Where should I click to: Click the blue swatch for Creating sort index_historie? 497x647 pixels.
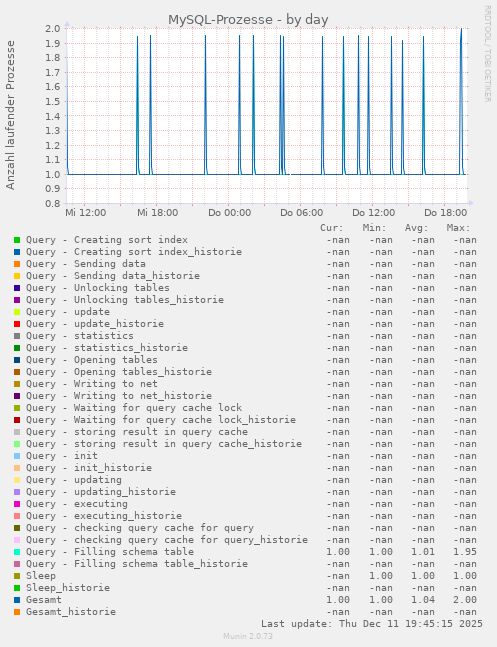click(17, 252)
